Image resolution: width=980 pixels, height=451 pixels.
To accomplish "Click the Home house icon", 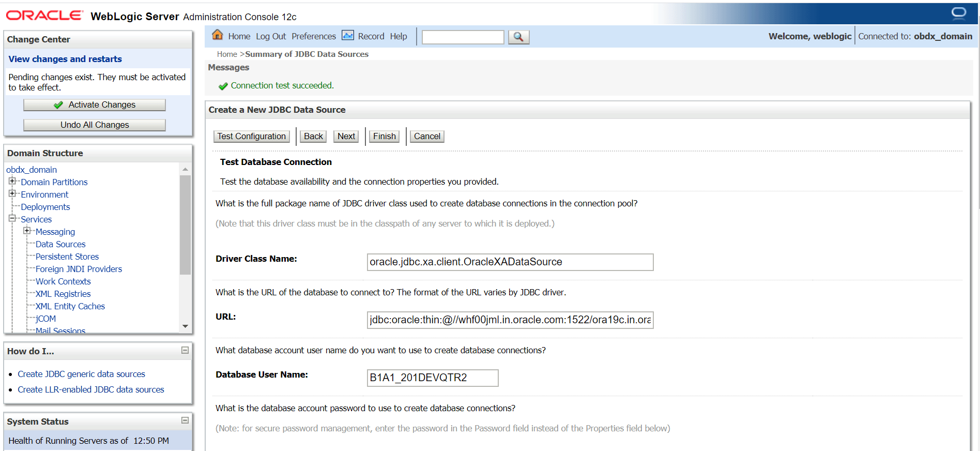I will tap(218, 35).
